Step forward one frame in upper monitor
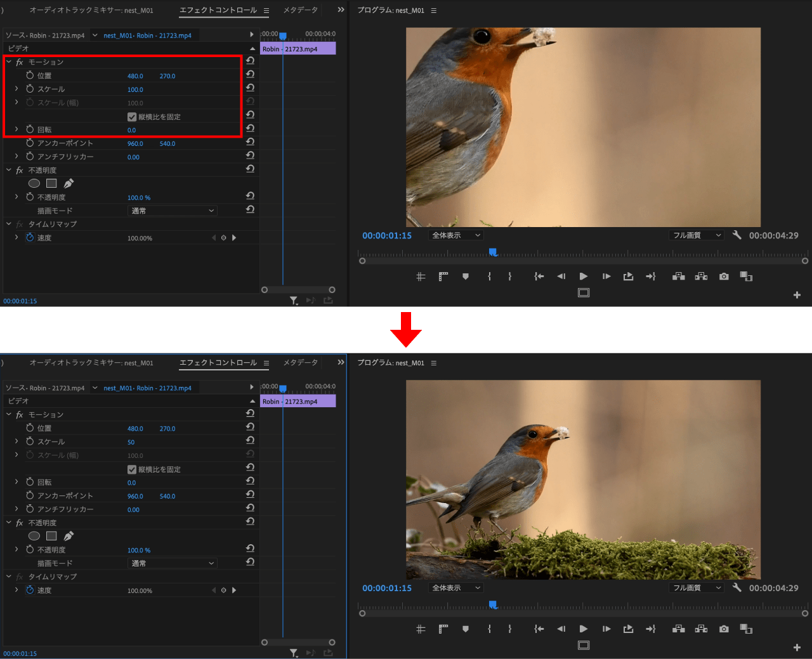The image size is (812, 659). click(x=606, y=277)
